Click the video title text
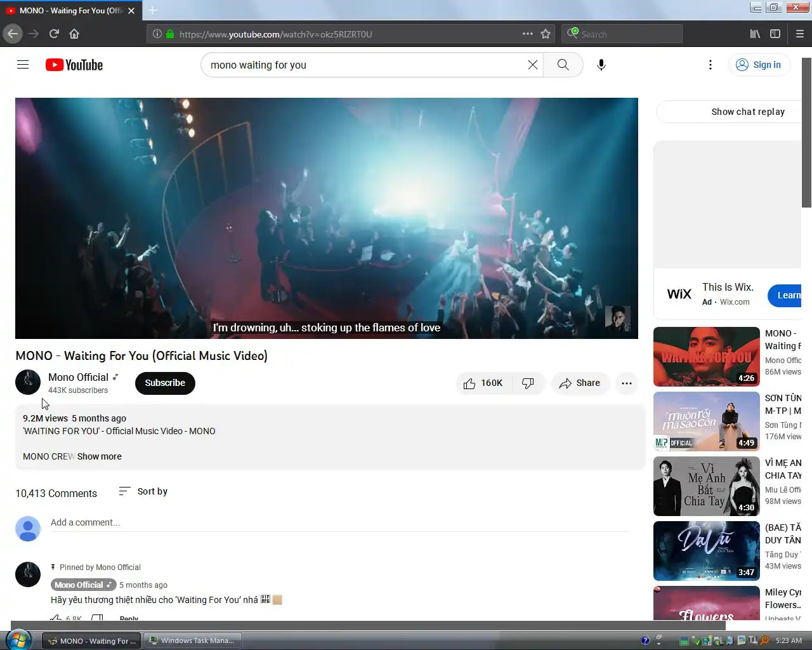 pos(141,356)
